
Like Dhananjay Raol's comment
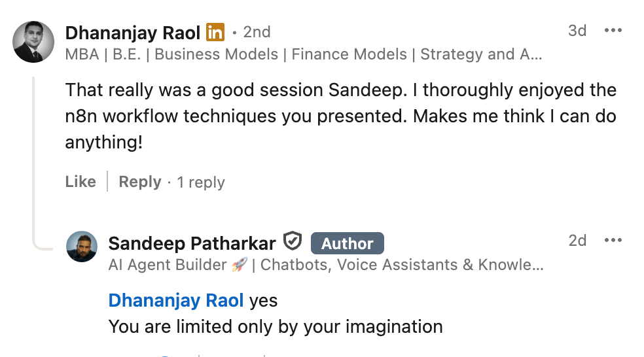click(80, 181)
